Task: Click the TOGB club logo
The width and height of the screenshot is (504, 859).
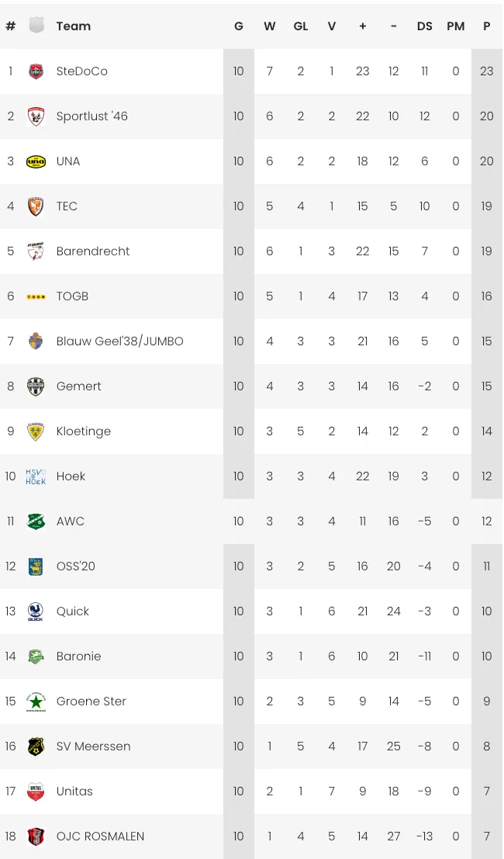Action: [x=36, y=296]
